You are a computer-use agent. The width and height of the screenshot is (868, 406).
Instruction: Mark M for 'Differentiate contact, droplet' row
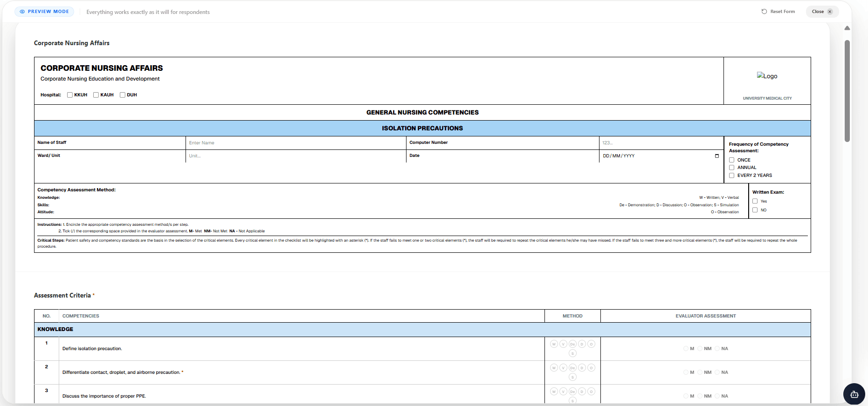pos(686,372)
